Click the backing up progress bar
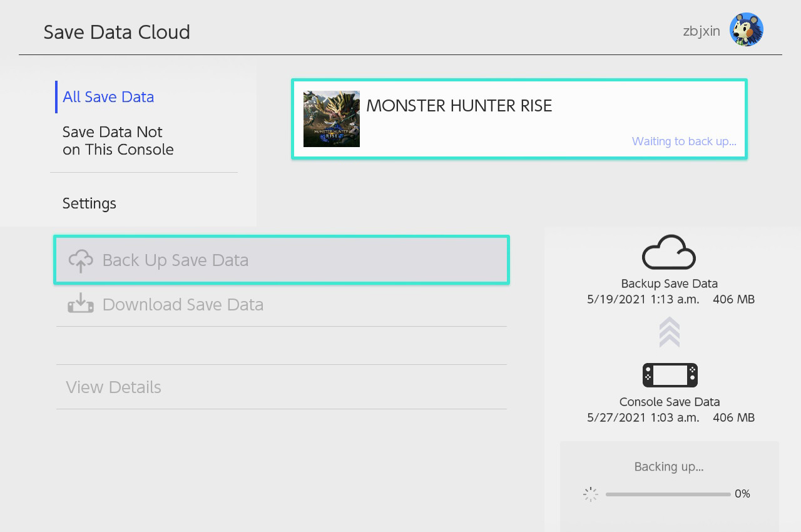This screenshot has width=801, height=532. (x=668, y=494)
